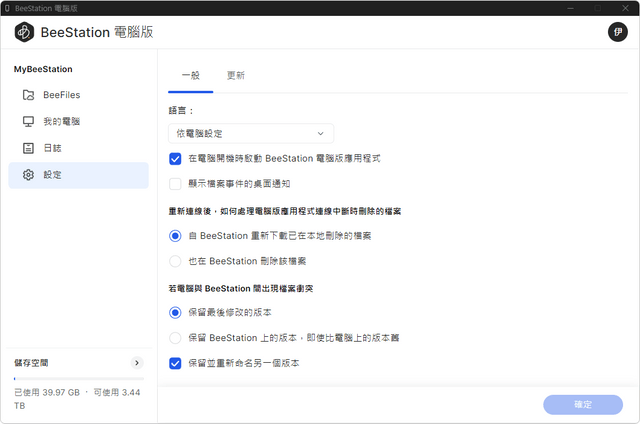This screenshot has width=640, height=424.
Task: Click the BeeFiles folder icon in sidebar
Action: click(x=28, y=95)
